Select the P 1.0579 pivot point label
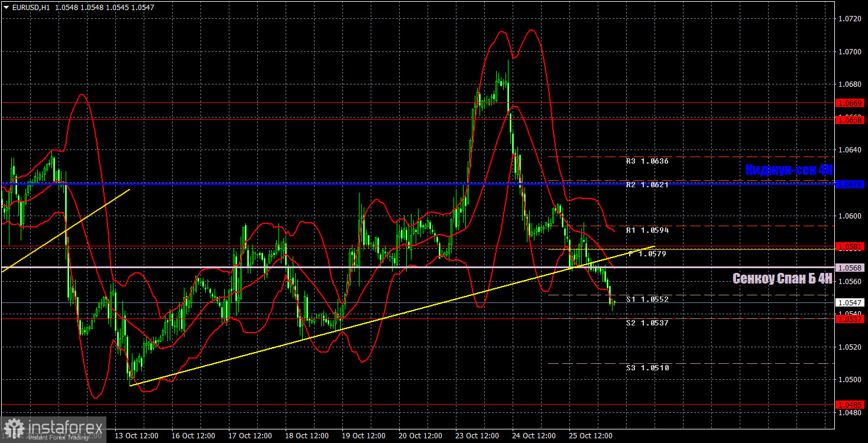This screenshot has height=443, width=868. coord(647,254)
